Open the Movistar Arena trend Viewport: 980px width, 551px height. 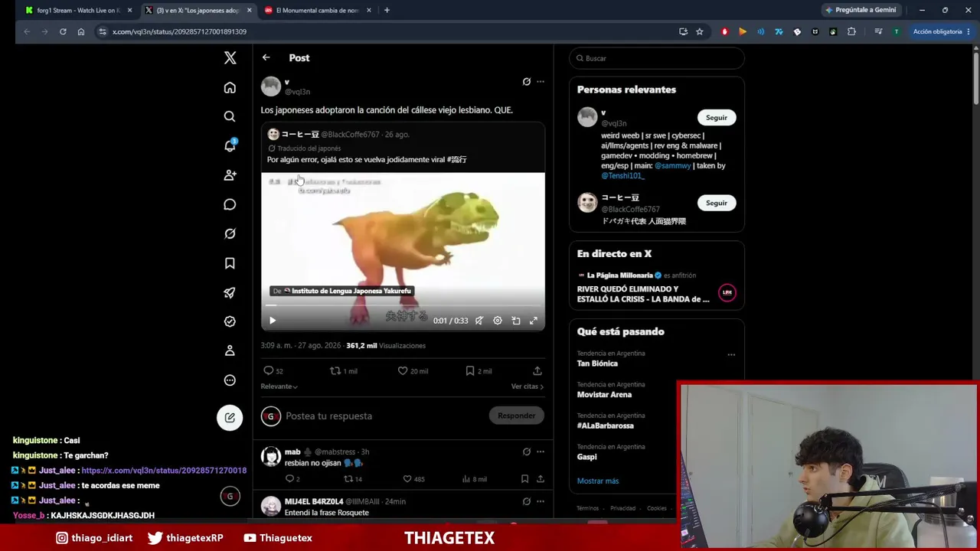click(604, 394)
